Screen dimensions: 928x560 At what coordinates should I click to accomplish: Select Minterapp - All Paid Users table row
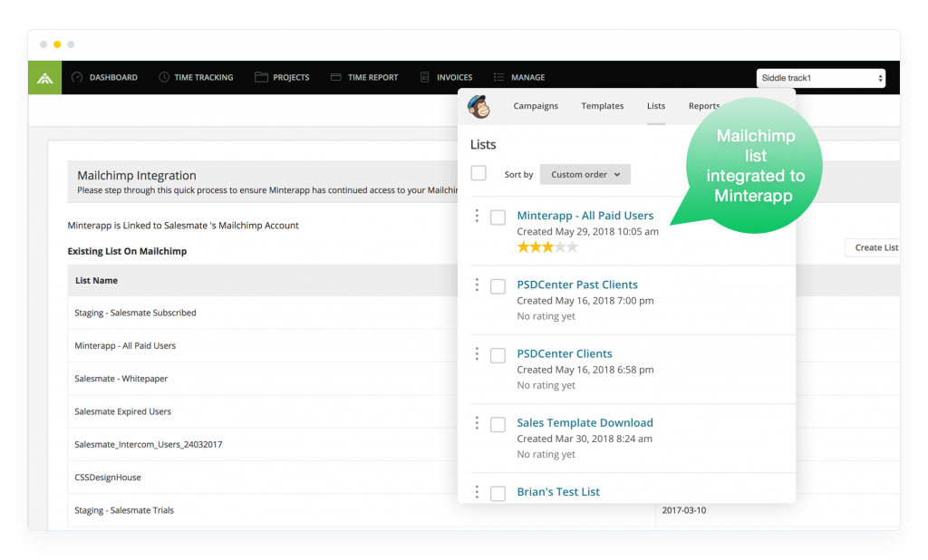[x=263, y=346]
